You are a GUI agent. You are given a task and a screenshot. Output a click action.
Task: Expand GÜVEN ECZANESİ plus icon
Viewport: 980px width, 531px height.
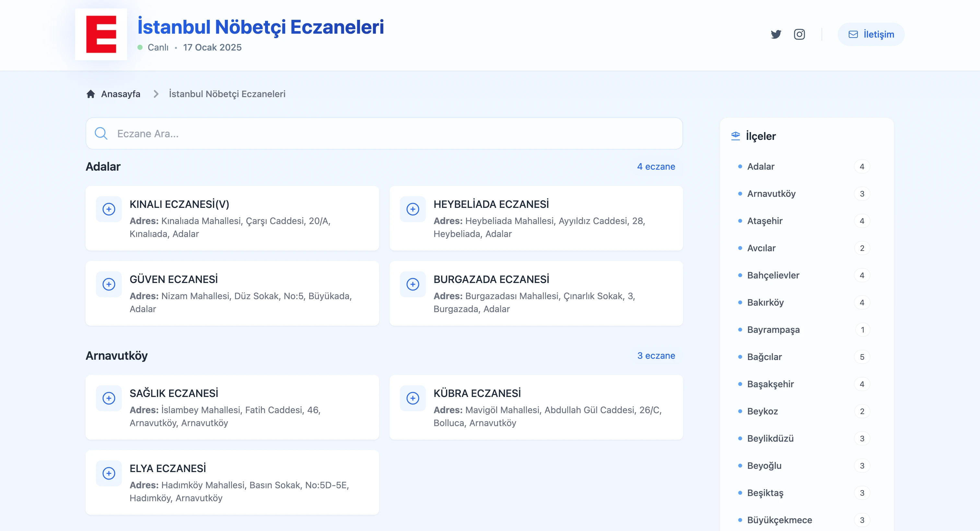coord(109,284)
